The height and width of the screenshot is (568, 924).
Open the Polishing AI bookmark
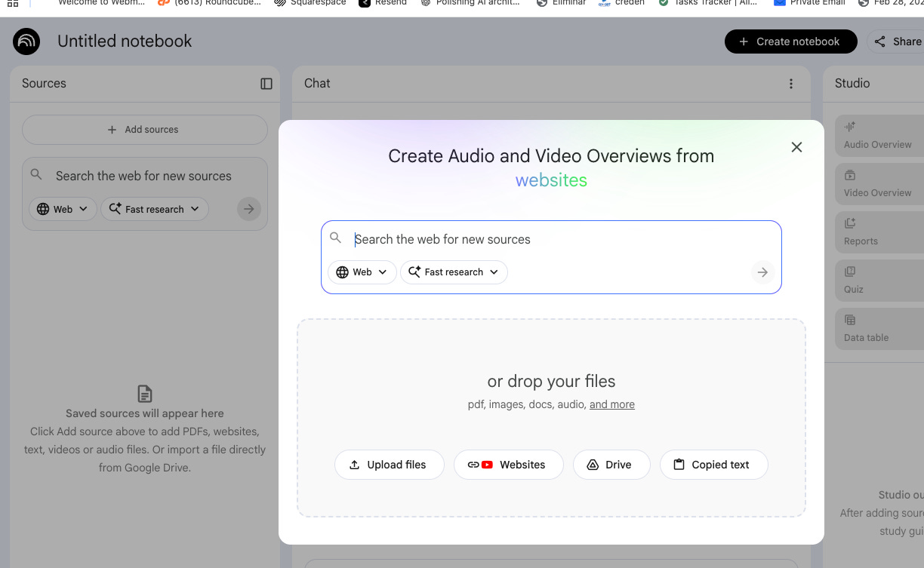pos(471,3)
